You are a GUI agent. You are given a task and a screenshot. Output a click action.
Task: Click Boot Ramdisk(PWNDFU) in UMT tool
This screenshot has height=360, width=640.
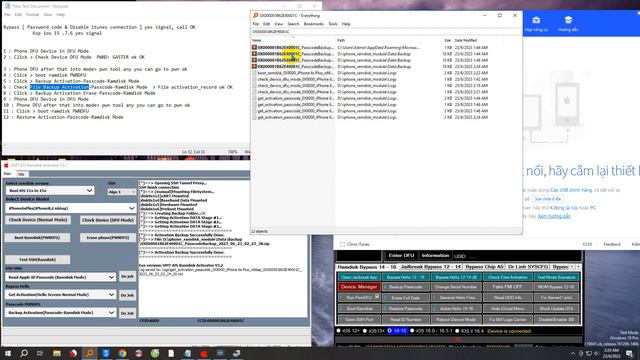click(37, 238)
